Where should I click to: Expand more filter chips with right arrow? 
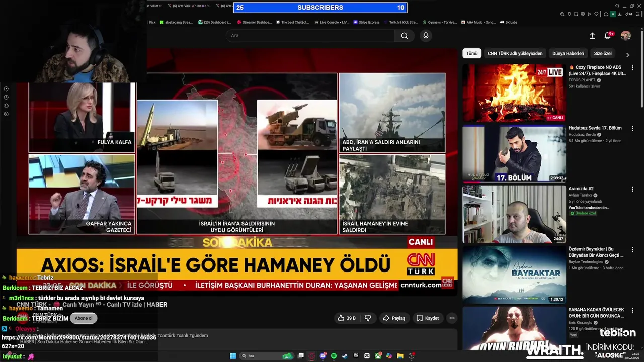pyautogui.click(x=627, y=54)
